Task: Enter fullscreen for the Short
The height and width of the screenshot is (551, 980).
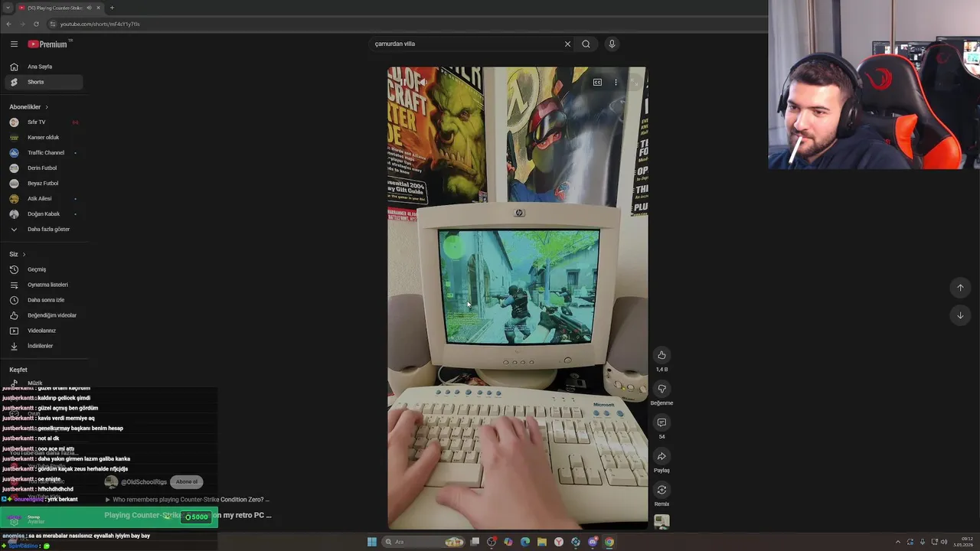Action: (634, 83)
